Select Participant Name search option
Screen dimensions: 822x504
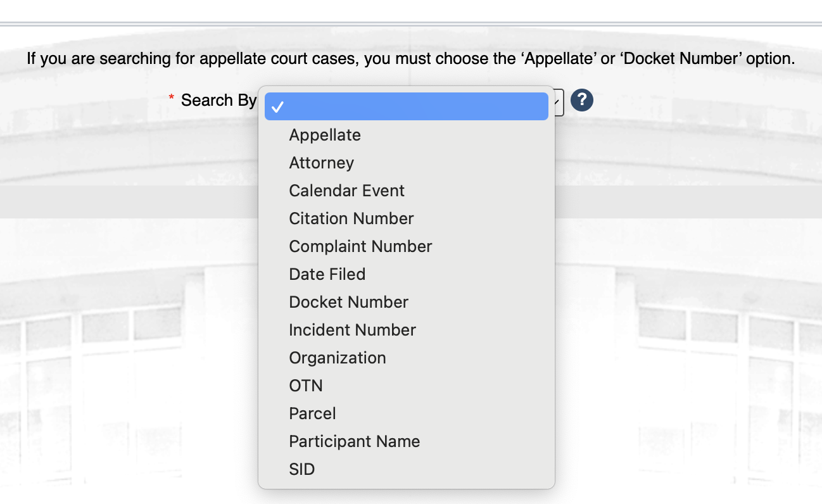click(x=354, y=441)
